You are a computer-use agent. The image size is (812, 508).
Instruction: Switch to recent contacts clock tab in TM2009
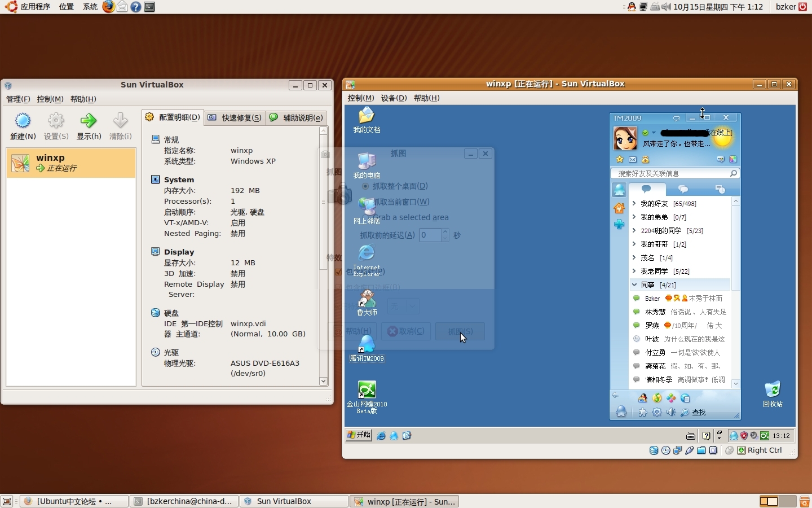point(720,190)
